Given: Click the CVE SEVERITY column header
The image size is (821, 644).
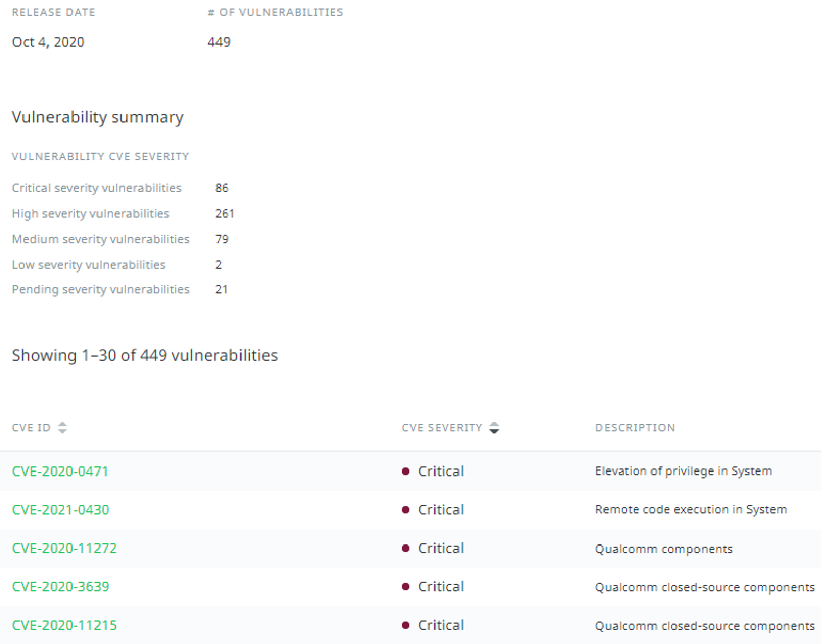Looking at the screenshot, I should pos(442,428).
